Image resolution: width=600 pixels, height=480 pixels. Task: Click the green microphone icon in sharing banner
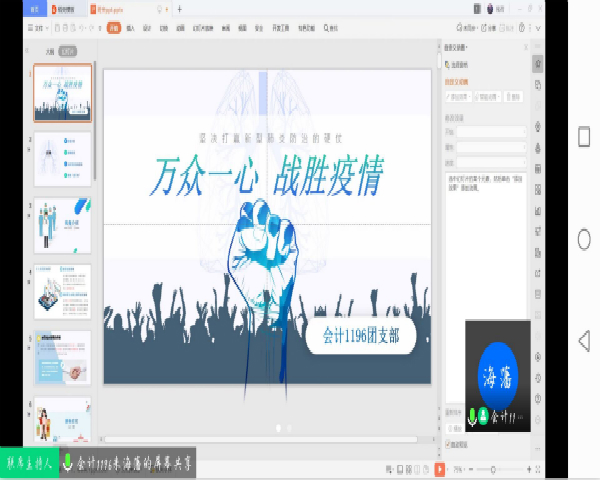click(67, 463)
